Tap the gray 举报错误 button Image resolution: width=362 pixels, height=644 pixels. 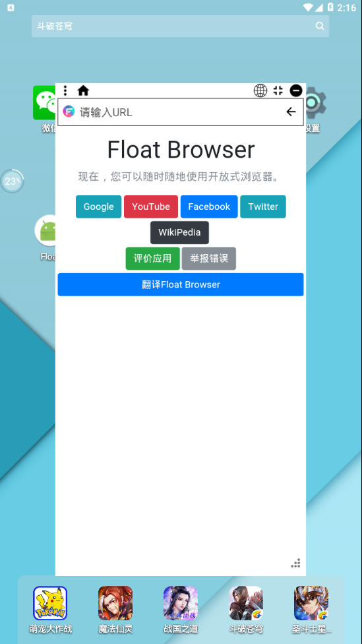[209, 259]
